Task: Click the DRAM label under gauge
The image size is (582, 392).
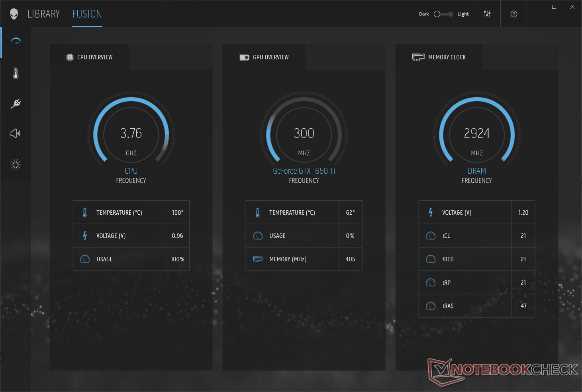Action: point(477,171)
